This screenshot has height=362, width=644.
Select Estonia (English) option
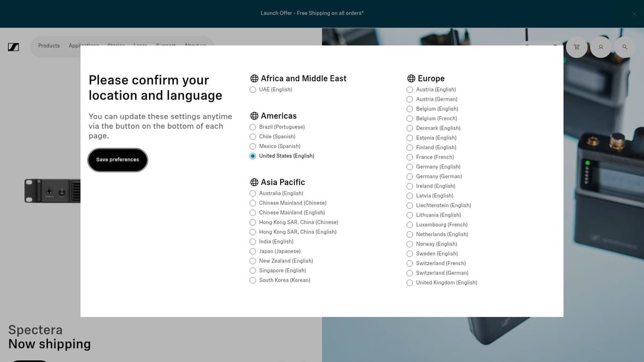point(410,138)
